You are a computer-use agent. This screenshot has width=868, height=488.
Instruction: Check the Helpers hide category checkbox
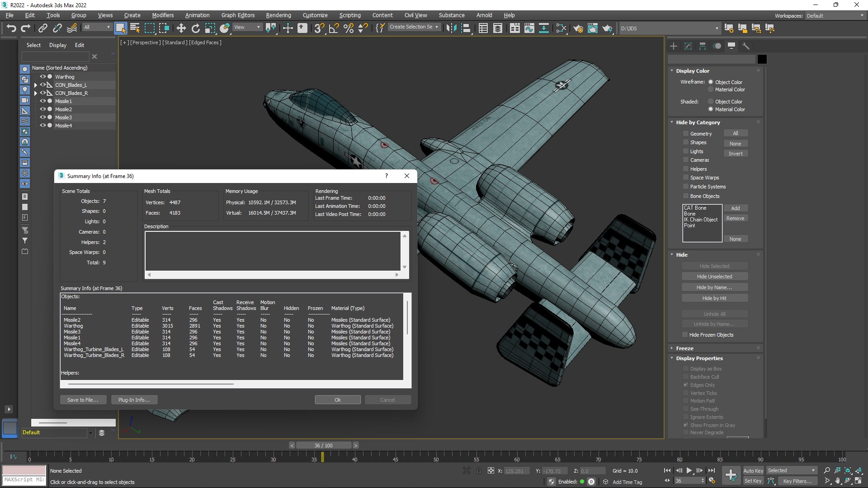pos(686,169)
